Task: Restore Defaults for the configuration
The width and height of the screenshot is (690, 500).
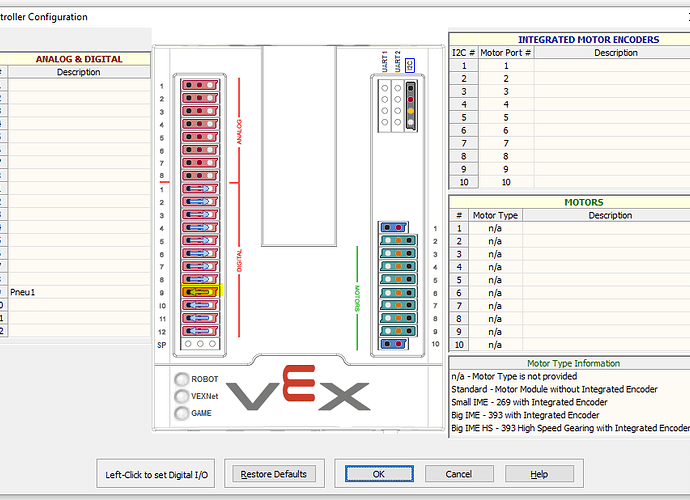Action: pos(274,474)
